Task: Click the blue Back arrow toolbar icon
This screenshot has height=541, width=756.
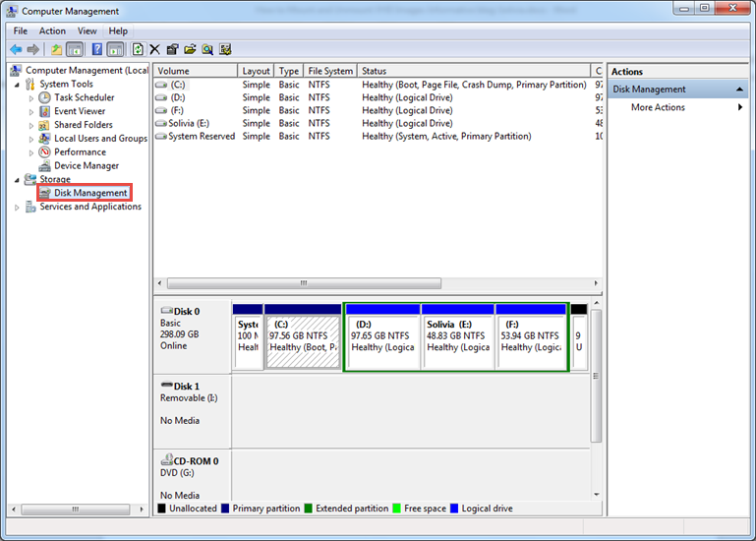Action: click(x=16, y=49)
